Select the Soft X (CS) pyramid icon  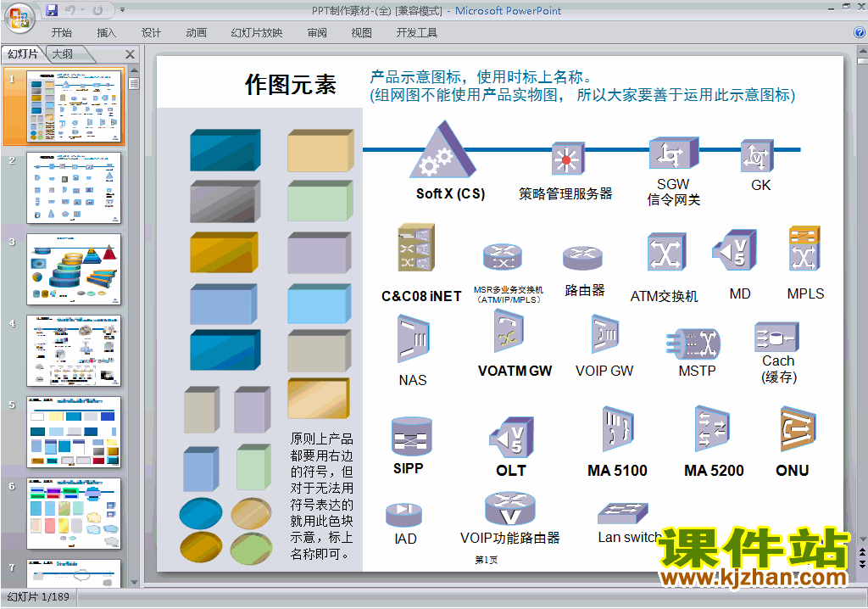click(x=442, y=149)
